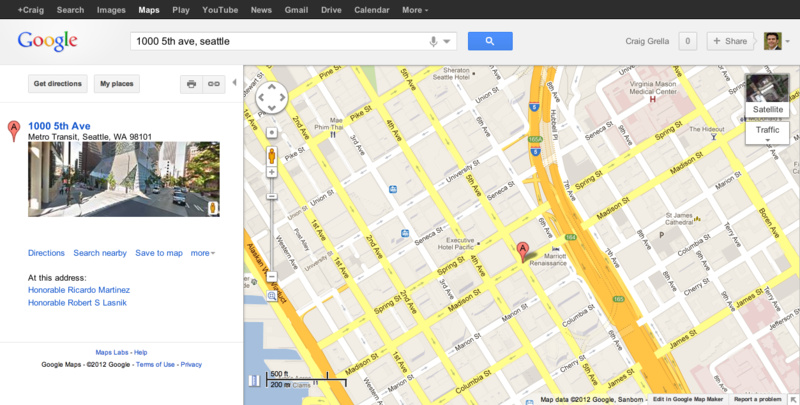
Task: Click the map scale bar
Action: (306, 379)
